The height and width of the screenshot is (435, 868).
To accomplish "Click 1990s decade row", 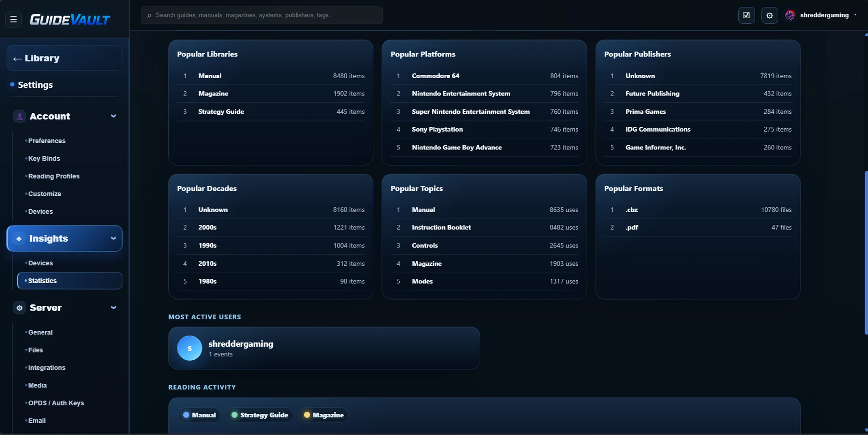I will [271, 245].
